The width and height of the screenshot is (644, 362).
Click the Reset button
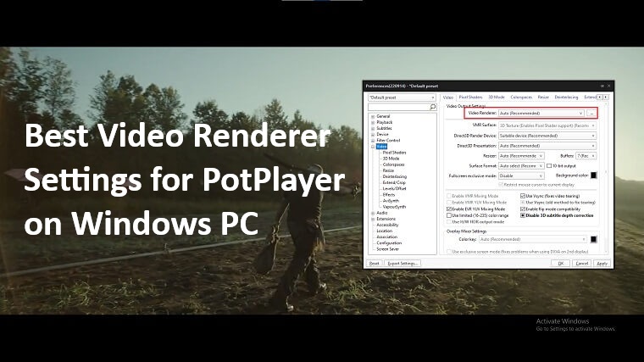(x=375, y=264)
